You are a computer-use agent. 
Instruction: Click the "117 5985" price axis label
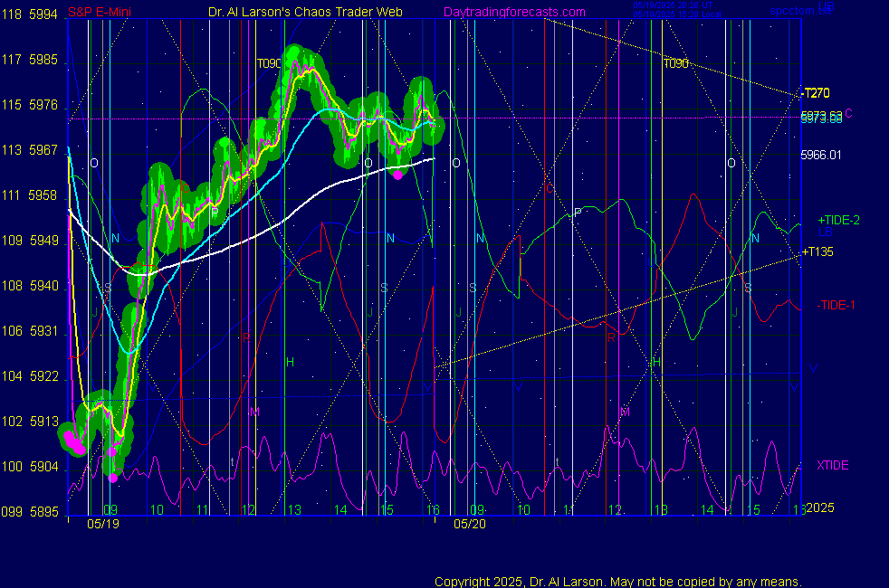pos(30,60)
